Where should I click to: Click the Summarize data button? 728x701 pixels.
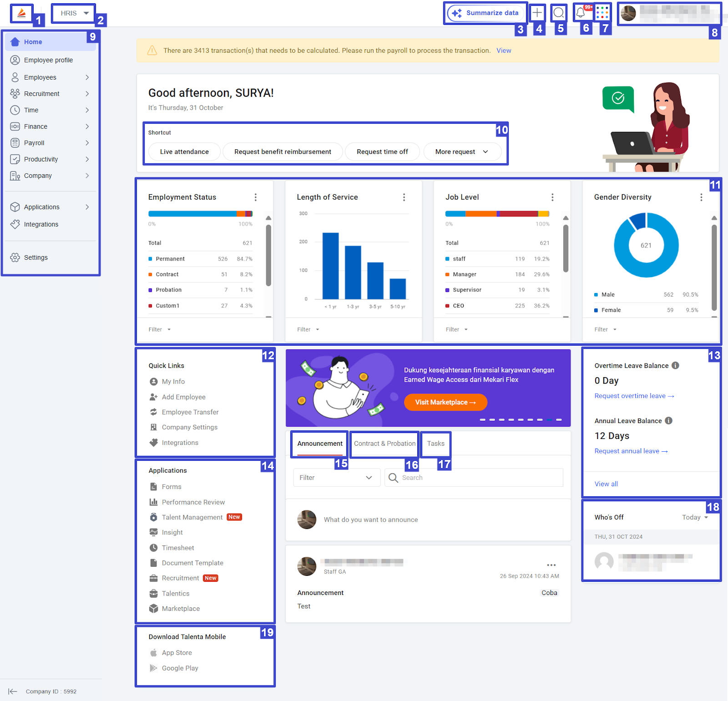pyautogui.click(x=485, y=13)
